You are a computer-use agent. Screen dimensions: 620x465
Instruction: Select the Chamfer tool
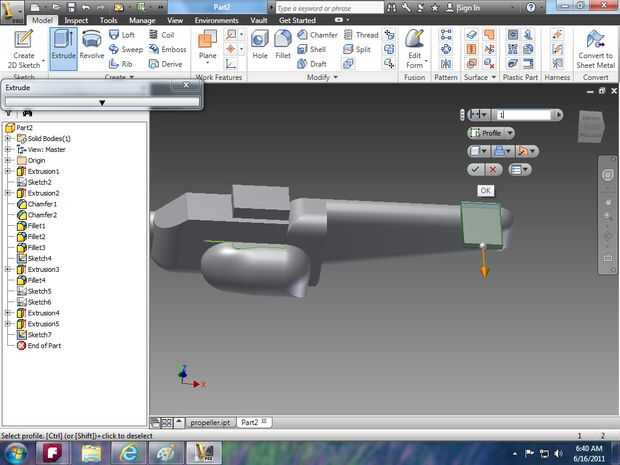coord(317,35)
